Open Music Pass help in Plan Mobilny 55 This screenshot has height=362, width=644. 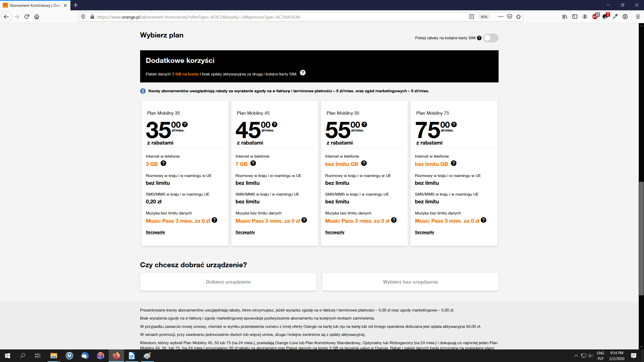coord(394,220)
